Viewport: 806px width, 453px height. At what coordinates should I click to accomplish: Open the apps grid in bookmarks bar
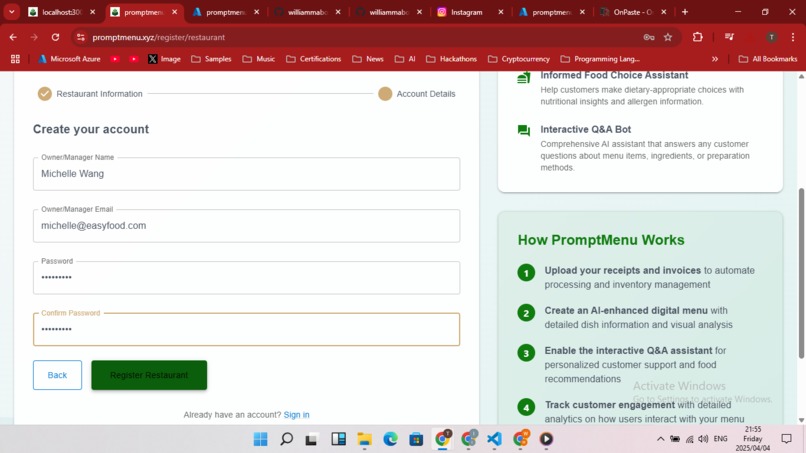[x=15, y=59]
